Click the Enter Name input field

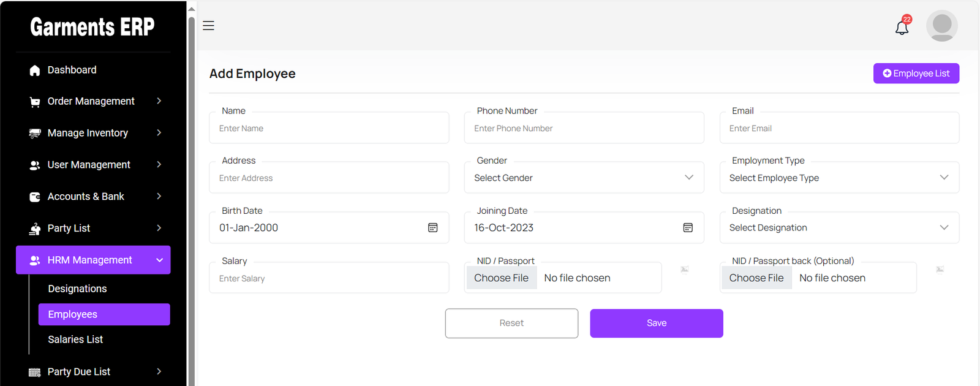(329, 129)
